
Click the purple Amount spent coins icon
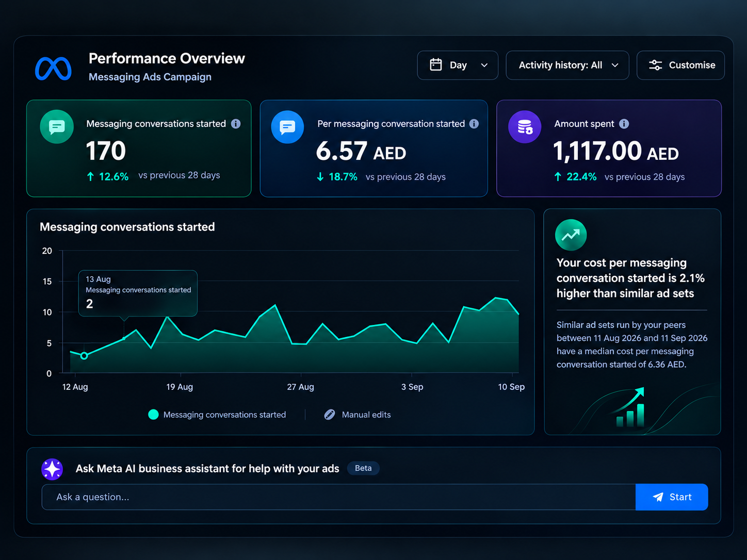[525, 127]
